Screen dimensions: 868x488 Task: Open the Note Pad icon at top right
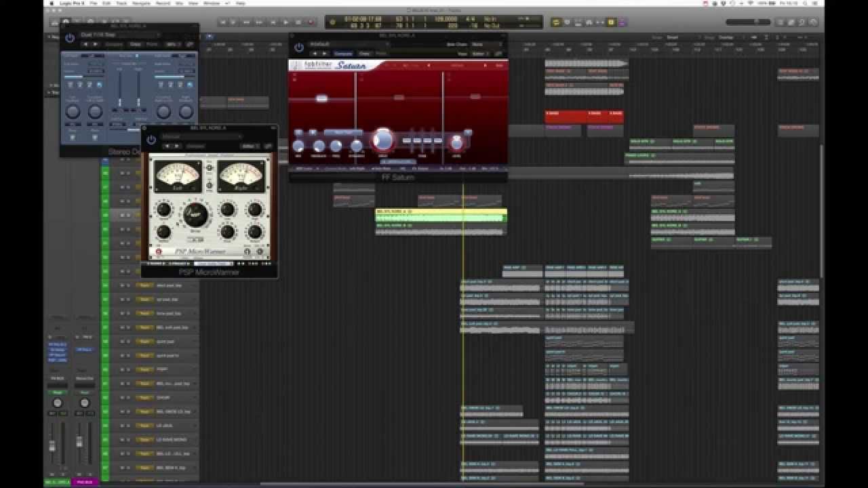point(791,22)
